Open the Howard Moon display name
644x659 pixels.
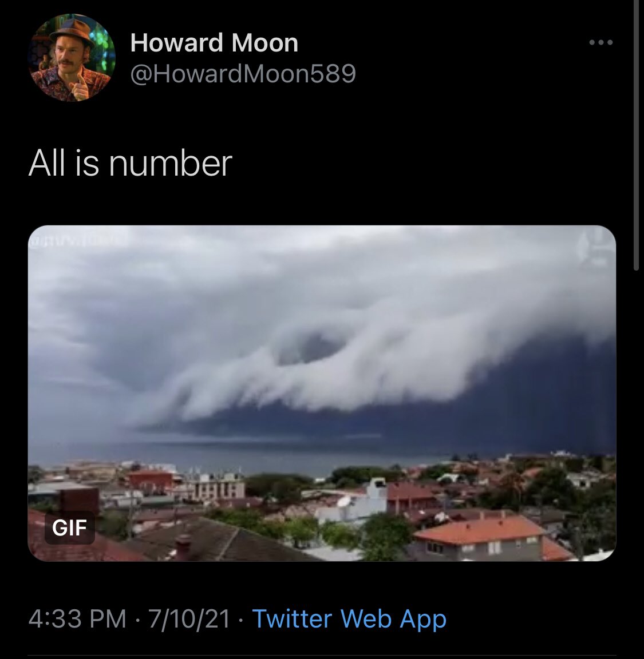click(214, 43)
